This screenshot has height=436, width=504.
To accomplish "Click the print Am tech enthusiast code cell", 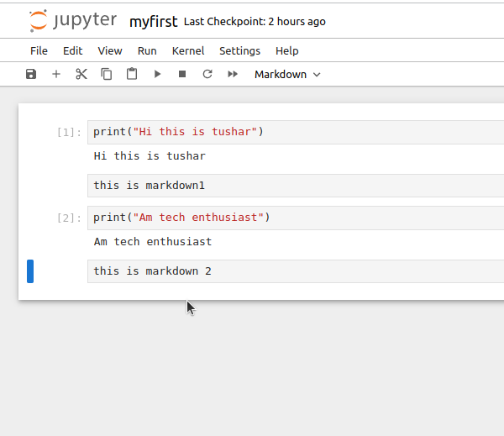I will click(296, 218).
